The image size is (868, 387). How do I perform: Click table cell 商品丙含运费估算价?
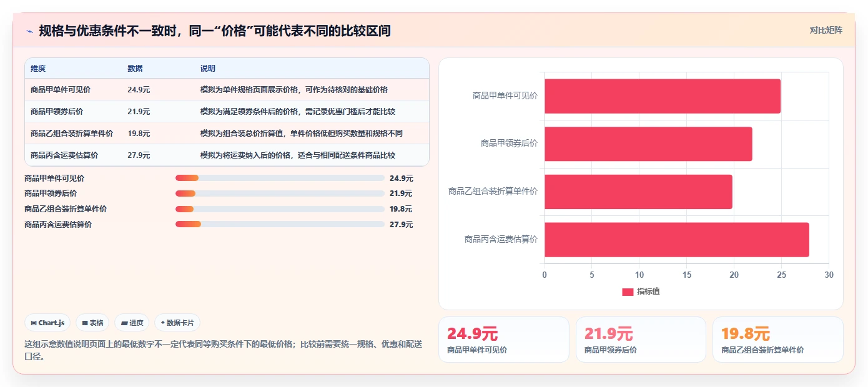64,155
